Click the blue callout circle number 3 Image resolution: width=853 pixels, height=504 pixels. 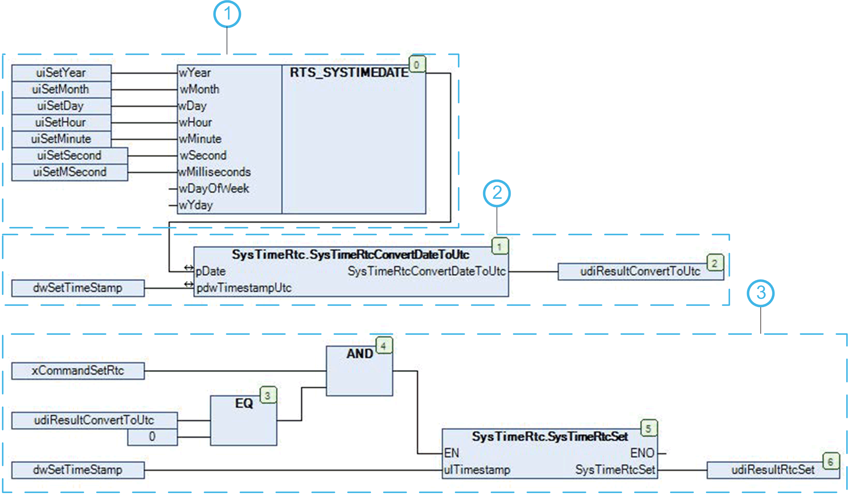coord(760,293)
